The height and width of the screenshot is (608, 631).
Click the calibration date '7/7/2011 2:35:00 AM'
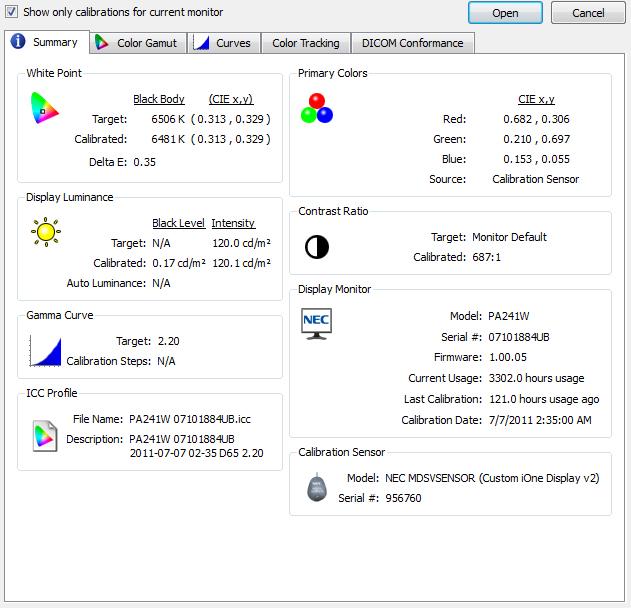click(540, 420)
